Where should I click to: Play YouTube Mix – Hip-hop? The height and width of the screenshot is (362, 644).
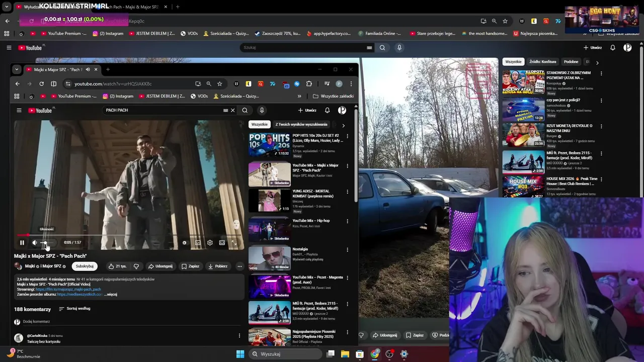tap(270, 230)
